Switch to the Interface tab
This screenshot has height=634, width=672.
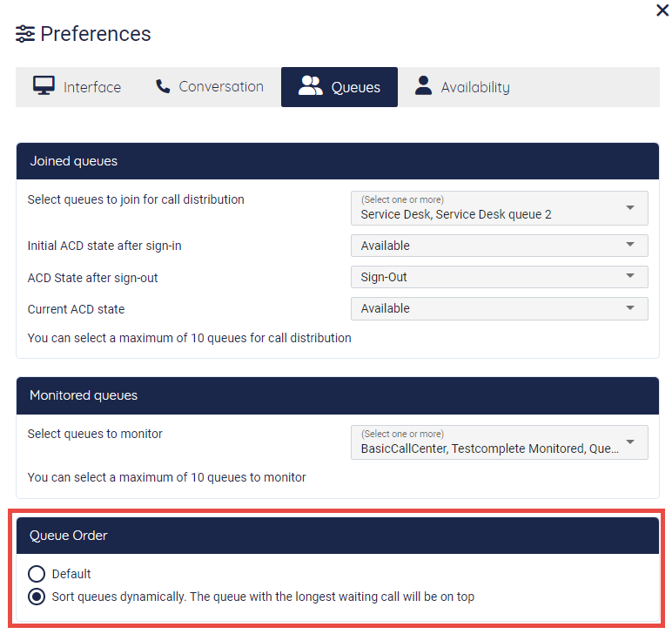click(x=92, y=87)
